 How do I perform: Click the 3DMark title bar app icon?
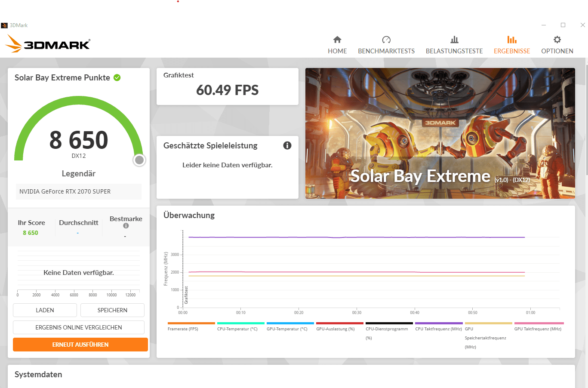(4, 25)
